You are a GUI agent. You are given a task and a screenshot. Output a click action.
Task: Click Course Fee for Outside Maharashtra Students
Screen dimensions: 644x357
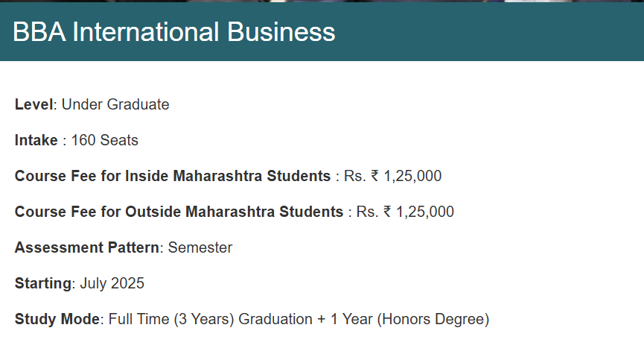coord(179,212)
